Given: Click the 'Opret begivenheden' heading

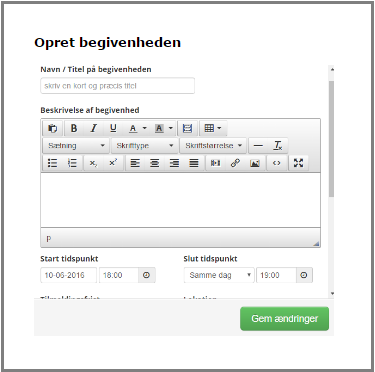Looking at the screenshot, I should 107,43.
